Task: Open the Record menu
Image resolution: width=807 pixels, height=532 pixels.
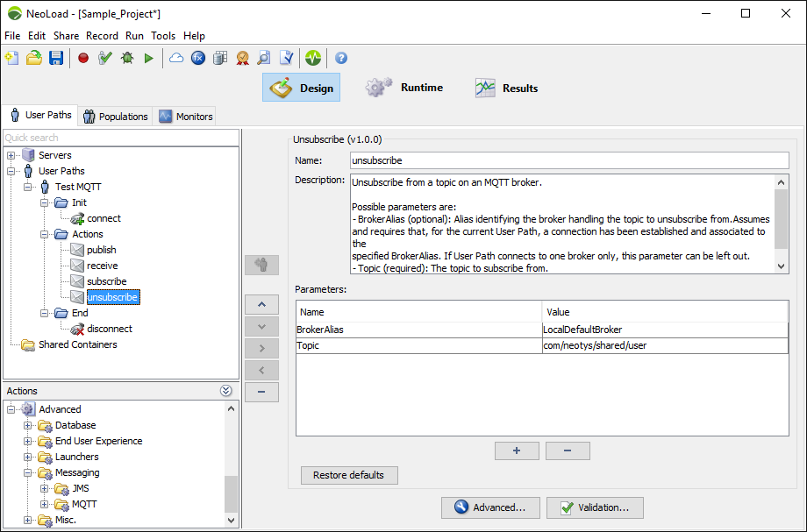Action: 102,36
